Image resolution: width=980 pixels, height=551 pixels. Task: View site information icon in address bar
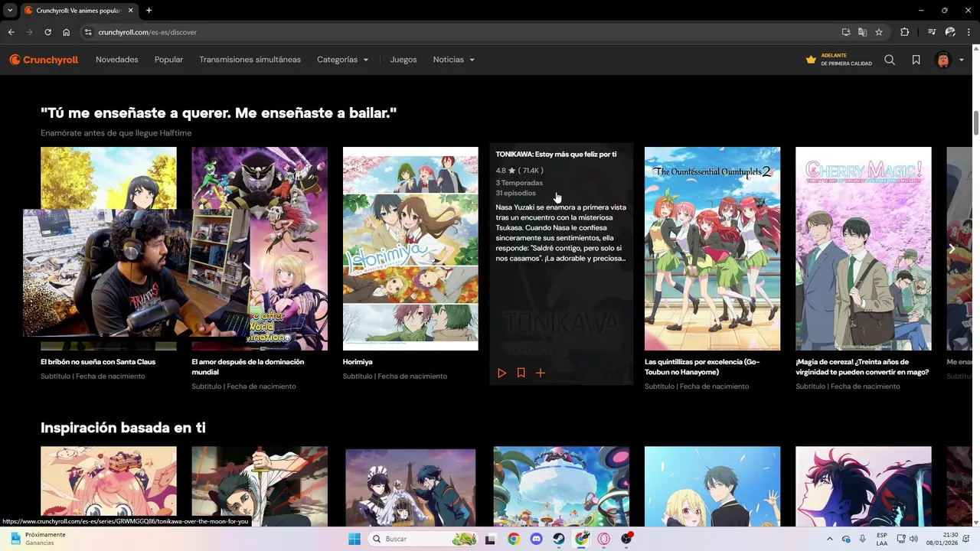88,32
